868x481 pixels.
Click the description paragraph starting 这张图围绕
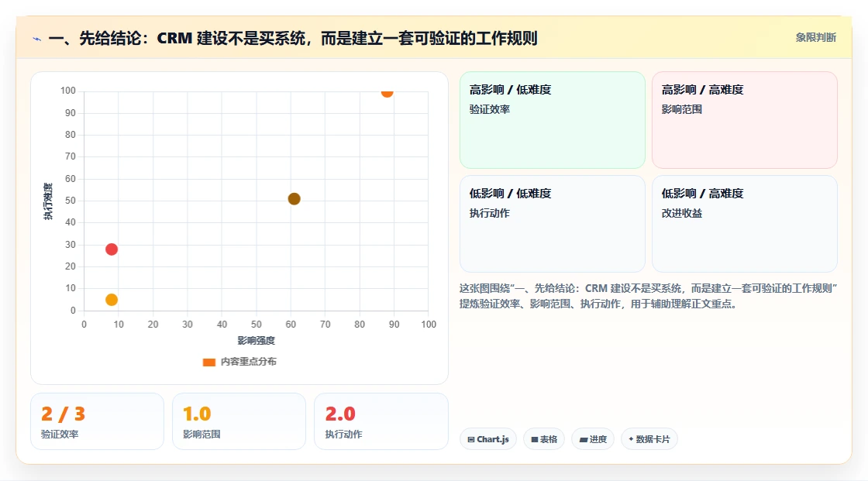click(648, 296)
